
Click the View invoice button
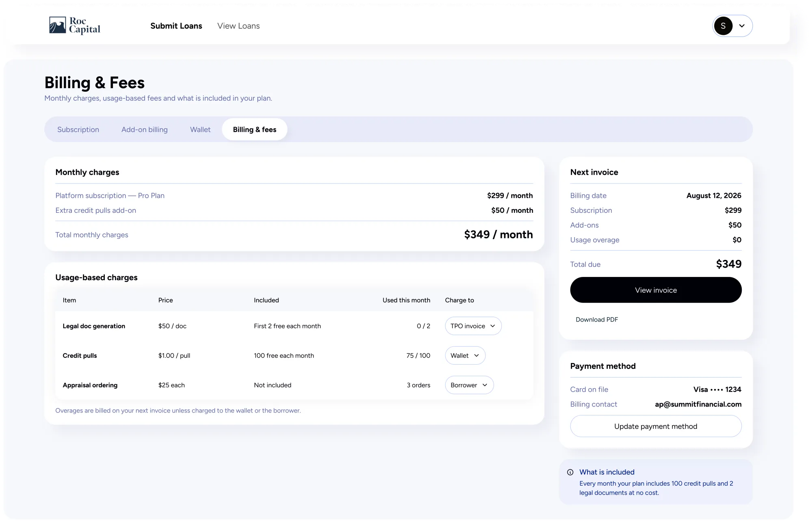pyautogui.click(x=656, y=290)
